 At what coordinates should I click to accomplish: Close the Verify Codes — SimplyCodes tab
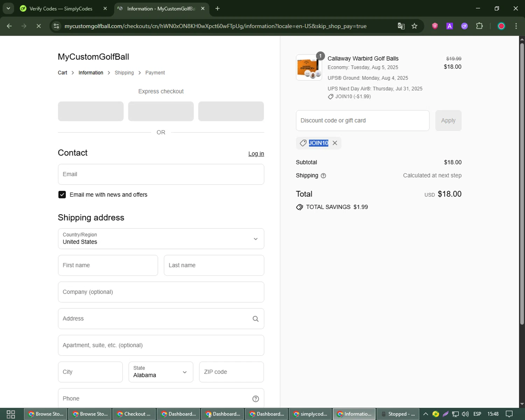[x=105, y=8]
